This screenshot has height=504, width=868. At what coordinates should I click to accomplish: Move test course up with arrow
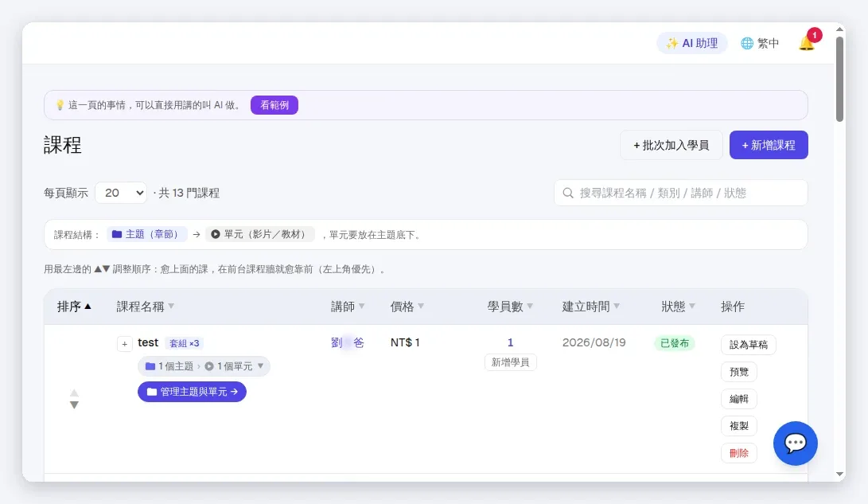point(74,393)
